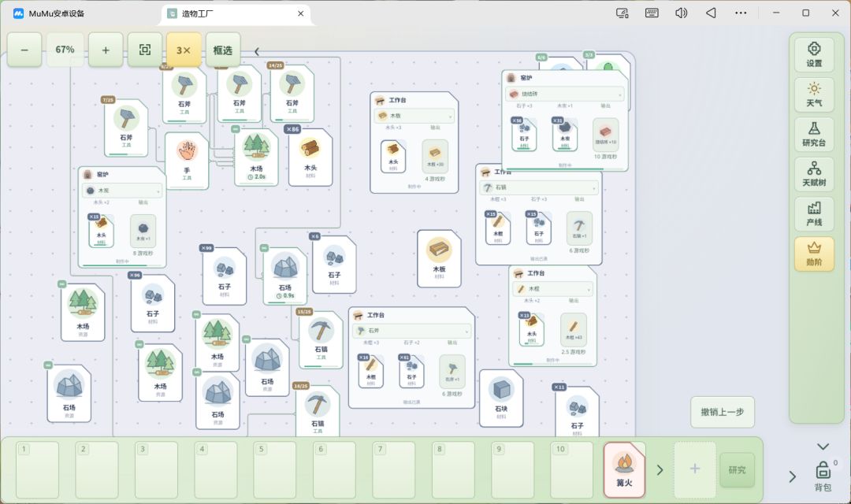851x504 pixels.
Task: Click the 67% zoom level button
Action: tap(65, 50)
